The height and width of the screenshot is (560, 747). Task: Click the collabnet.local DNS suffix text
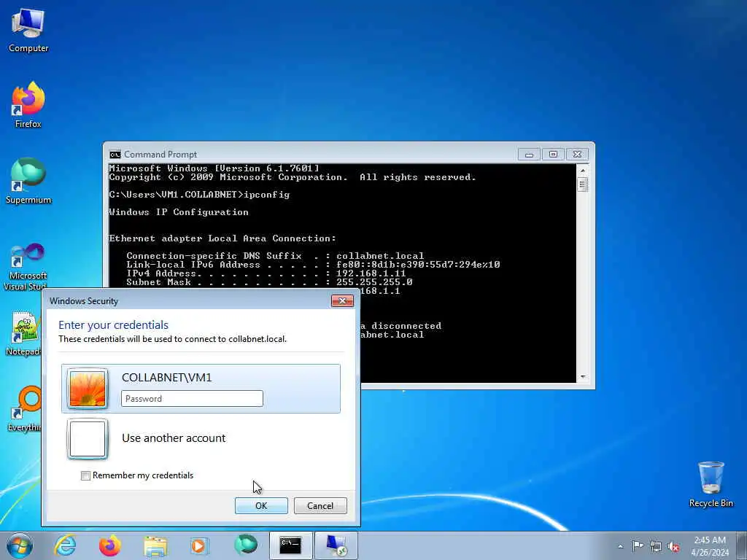(x=379, y=256)
